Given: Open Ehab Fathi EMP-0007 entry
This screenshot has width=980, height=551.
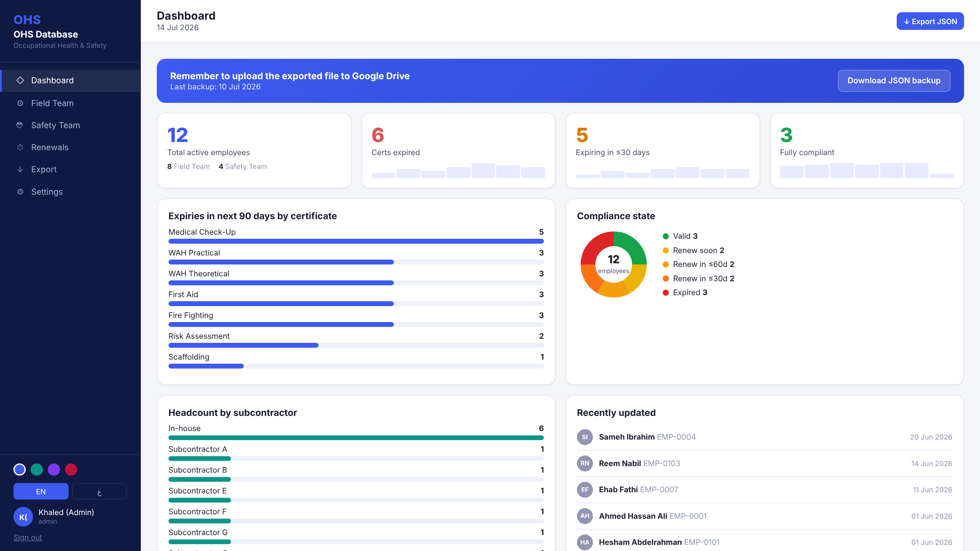Looking at the screenshot, I should [764, 490].
